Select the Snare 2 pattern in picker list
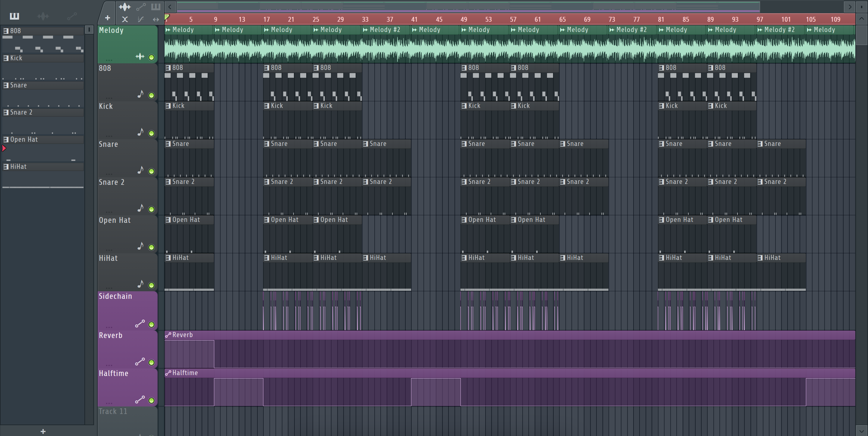This screenshot has width=868, height=436. [x=43, y=112]
